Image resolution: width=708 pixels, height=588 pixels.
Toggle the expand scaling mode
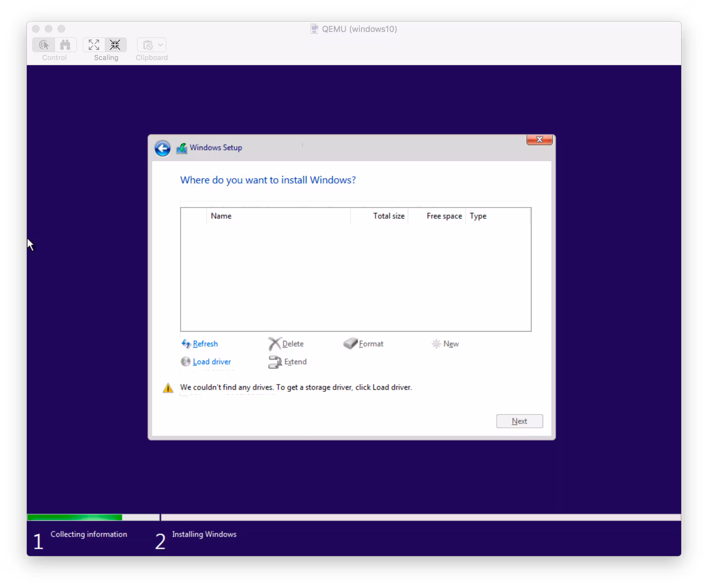click(94, 45)
